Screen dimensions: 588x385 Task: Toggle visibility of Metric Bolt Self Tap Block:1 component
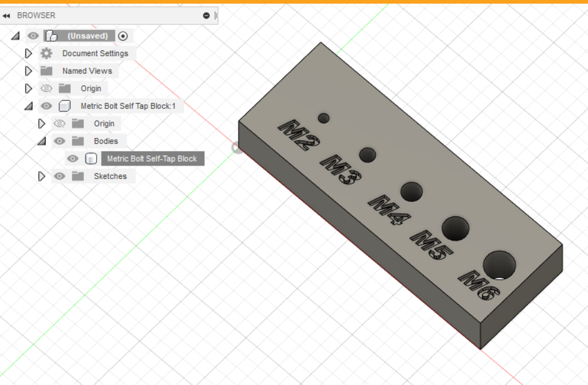(46, 106)
